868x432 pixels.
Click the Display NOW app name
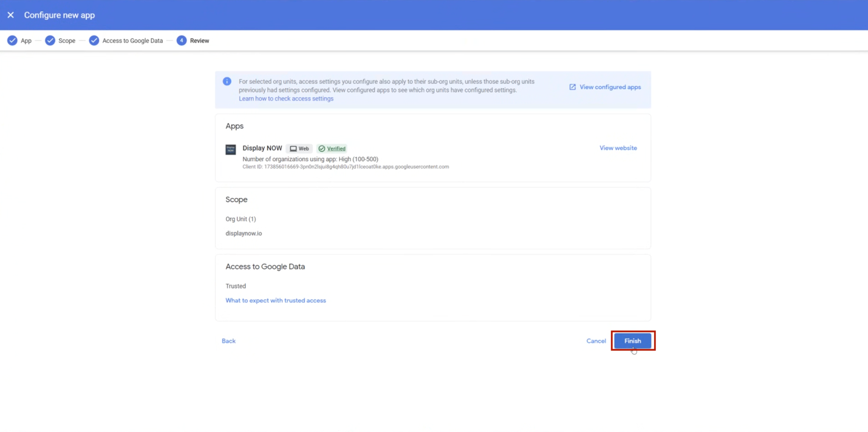coord(262,148)
